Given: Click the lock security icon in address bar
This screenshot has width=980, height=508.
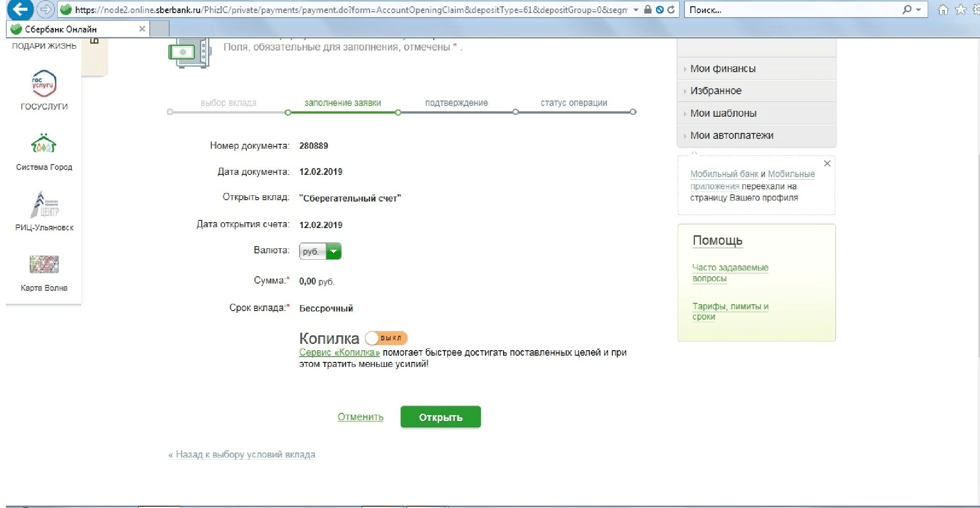Looking at the screenshot, I should tap(648, 9).
